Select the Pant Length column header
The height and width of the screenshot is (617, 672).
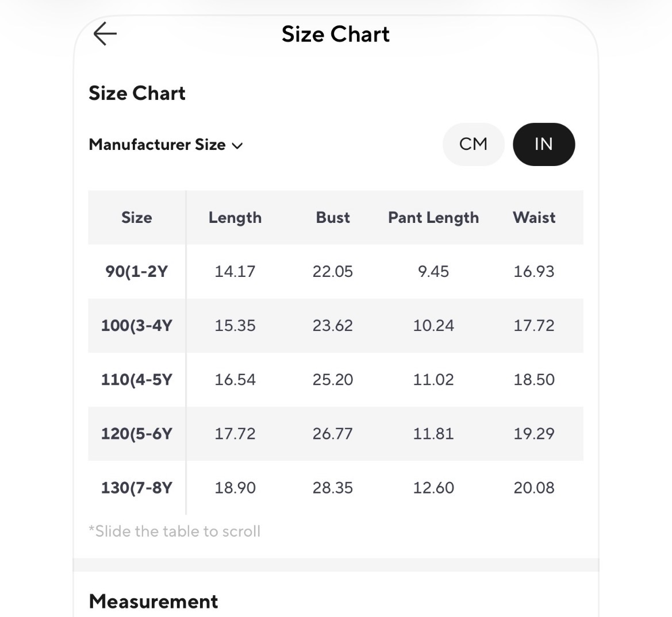(433, 218)
